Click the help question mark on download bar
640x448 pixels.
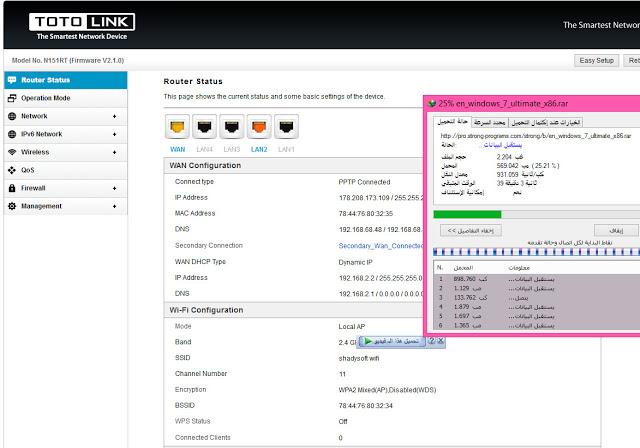tap(432, 341)
